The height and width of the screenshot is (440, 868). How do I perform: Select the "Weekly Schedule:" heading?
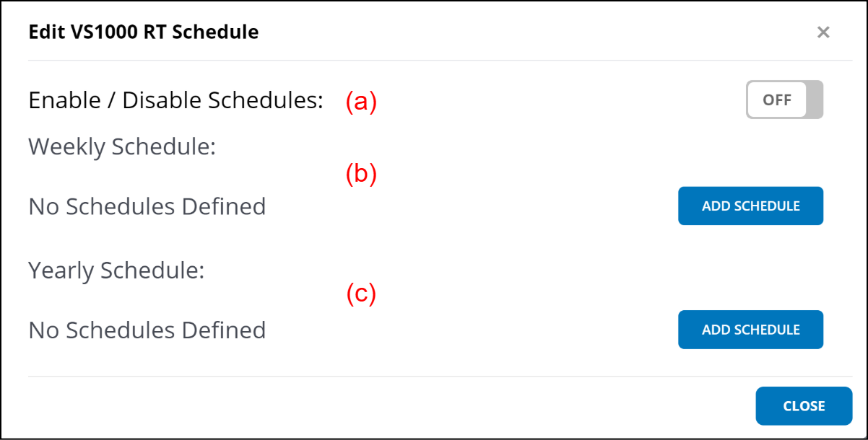[122, 146]
